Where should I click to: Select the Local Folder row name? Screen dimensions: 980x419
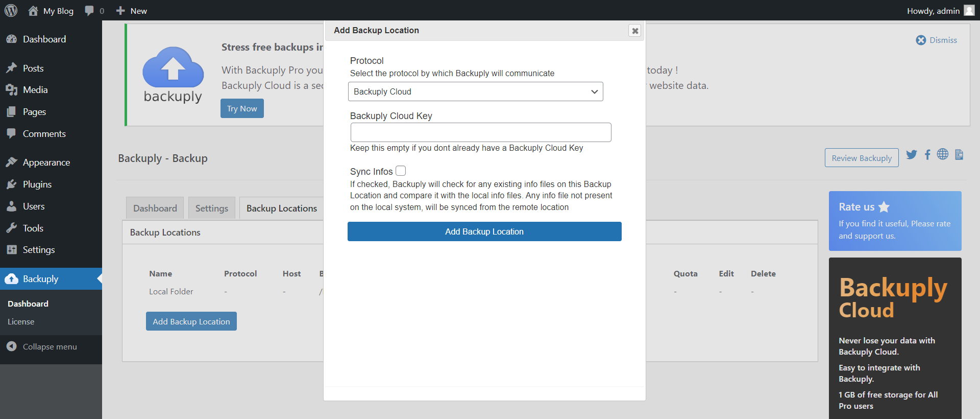[171, 291]
